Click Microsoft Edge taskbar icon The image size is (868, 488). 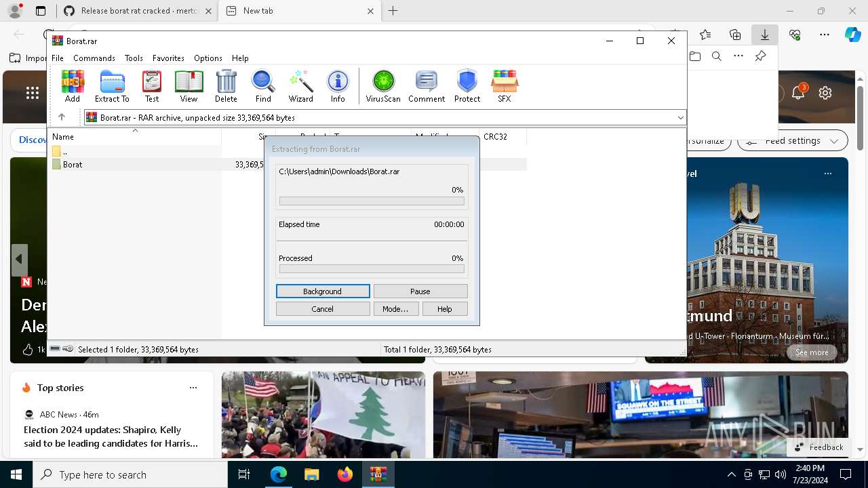(279, 474)
